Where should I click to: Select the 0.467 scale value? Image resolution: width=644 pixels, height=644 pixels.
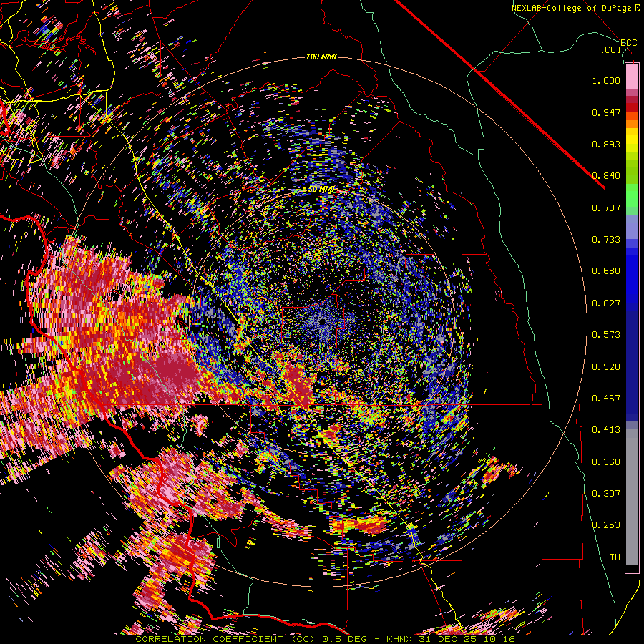coord(606,399)
